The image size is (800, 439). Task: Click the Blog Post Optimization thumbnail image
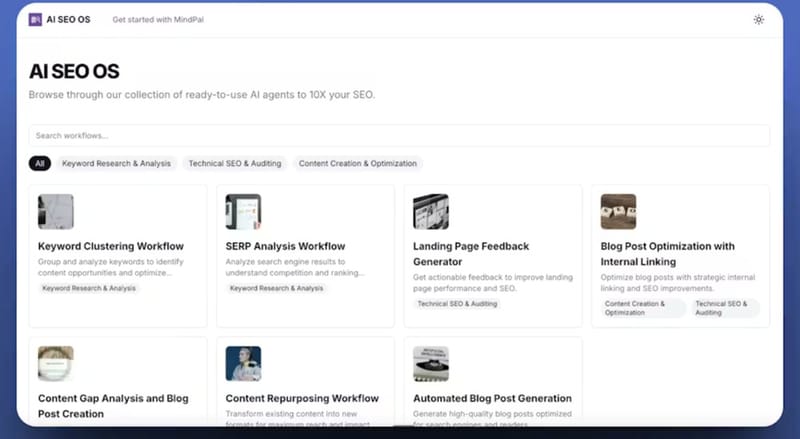tap(618, 212)
